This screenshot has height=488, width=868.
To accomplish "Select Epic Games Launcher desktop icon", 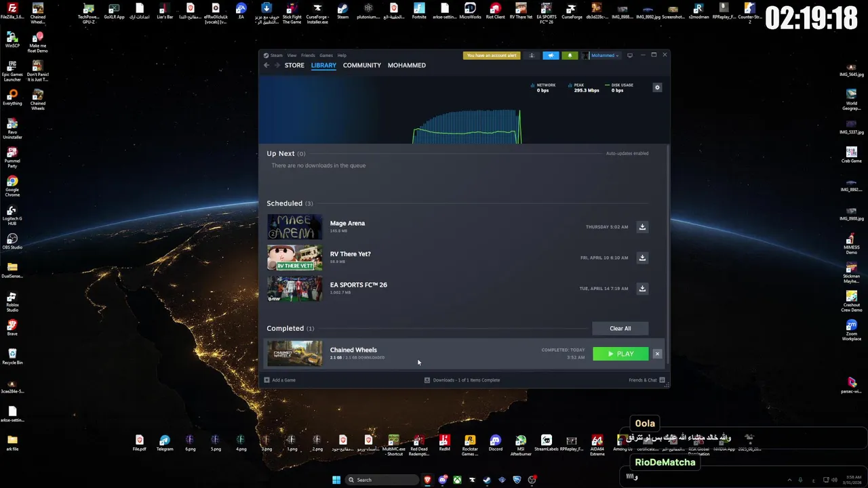I will [x=12, y=71].
